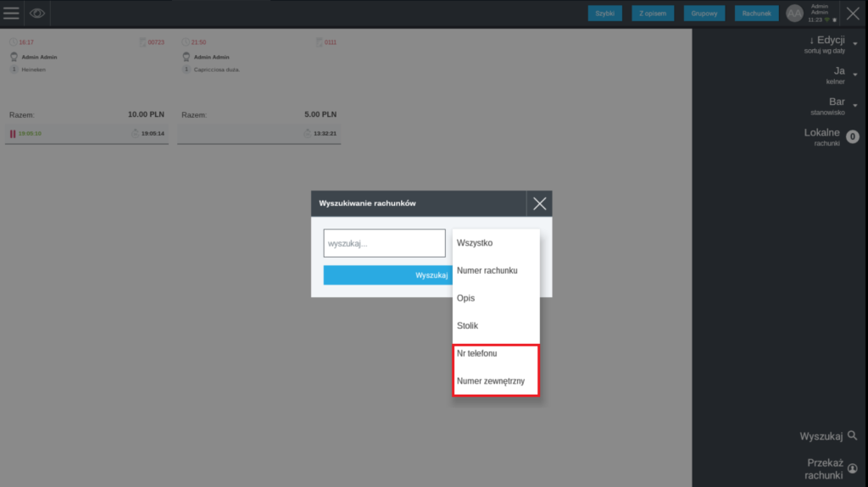Click the document icon beside 0111
This screenshot has height=487, width=868.
[x=320, y=42]
